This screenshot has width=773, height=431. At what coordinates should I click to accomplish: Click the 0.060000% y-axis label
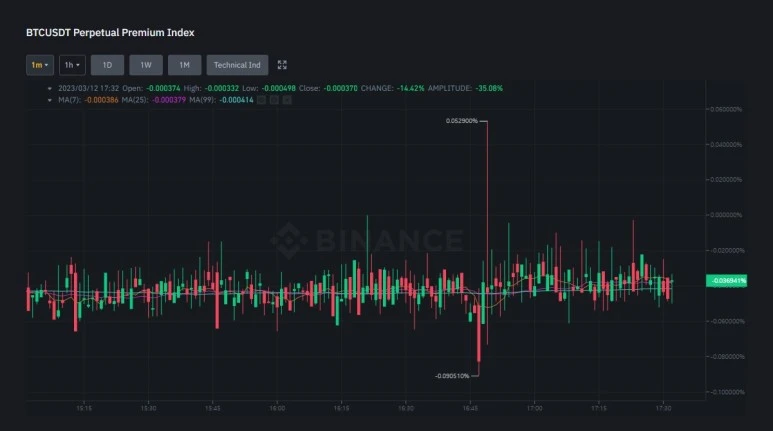point(726,109)
